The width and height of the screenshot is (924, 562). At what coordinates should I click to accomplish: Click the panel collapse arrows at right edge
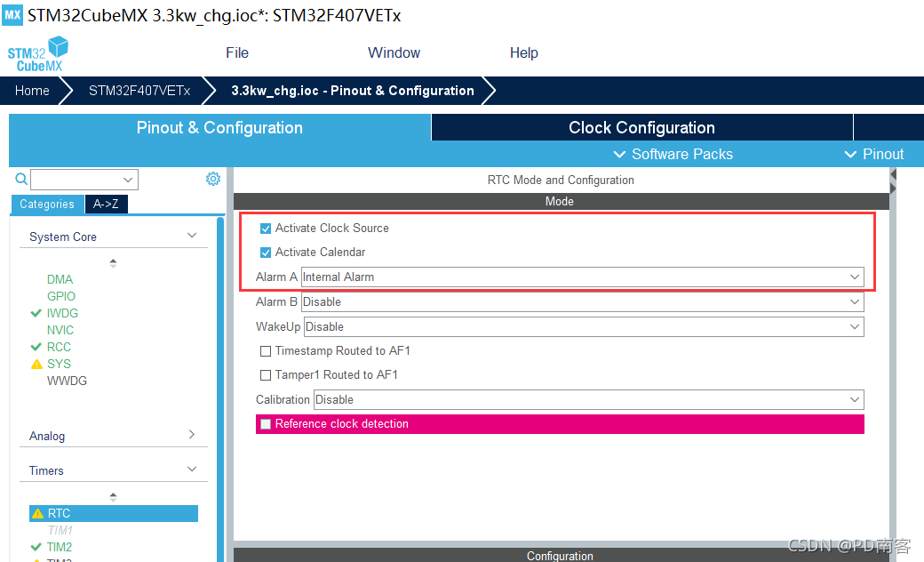point(894,181)
